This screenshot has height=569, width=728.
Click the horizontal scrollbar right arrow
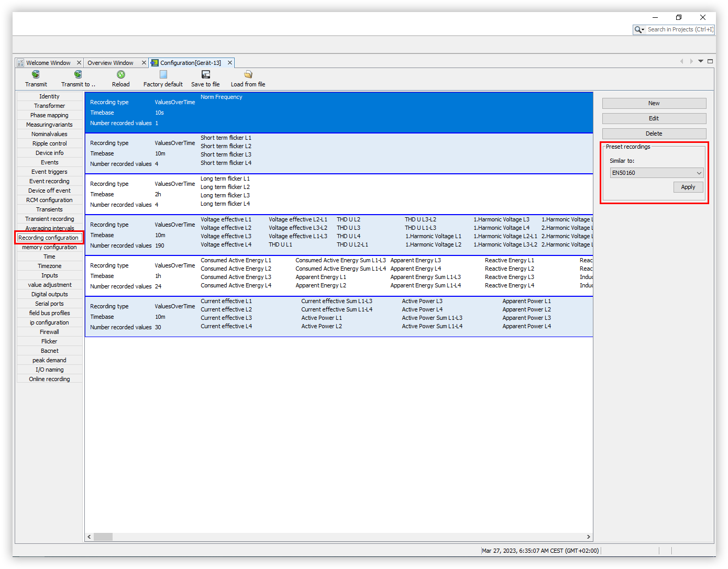pyautogui.click(x=588, y=537)
